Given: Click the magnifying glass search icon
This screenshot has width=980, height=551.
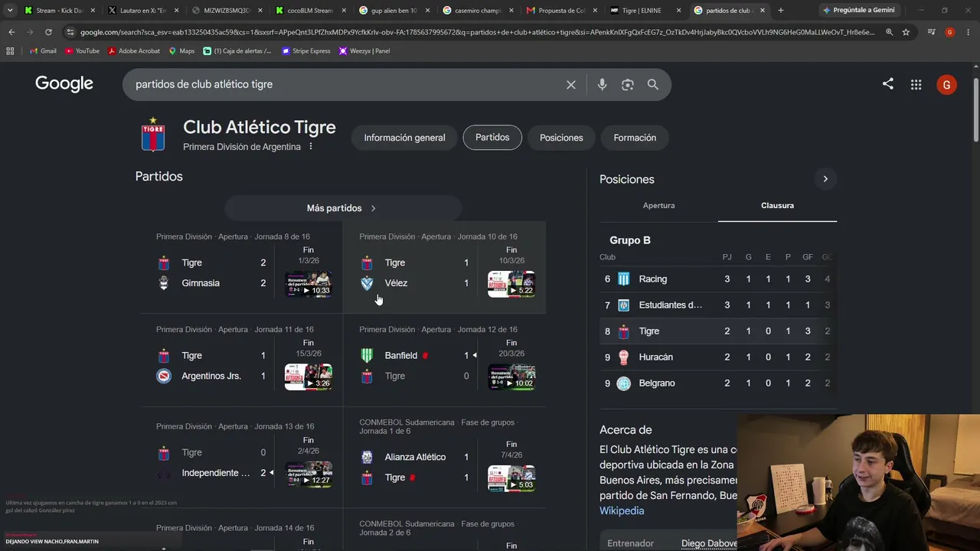Looking at the screenshot, I should [x=653, y=85].
